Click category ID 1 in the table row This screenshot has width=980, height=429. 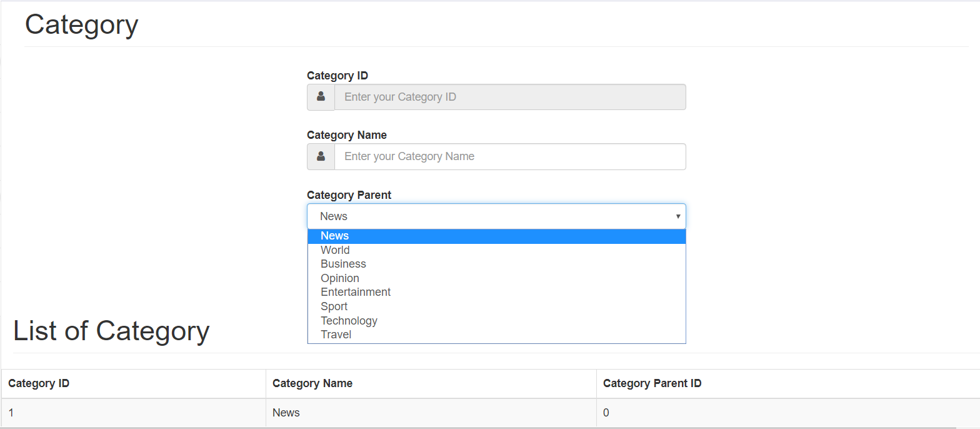(x=11, y=413)
